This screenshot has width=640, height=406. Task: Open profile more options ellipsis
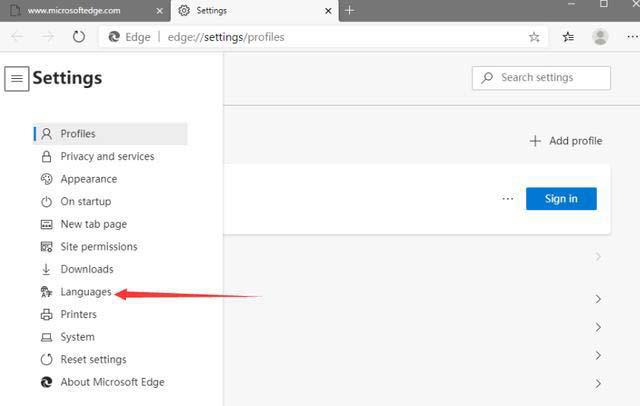[x=507, y=199]
